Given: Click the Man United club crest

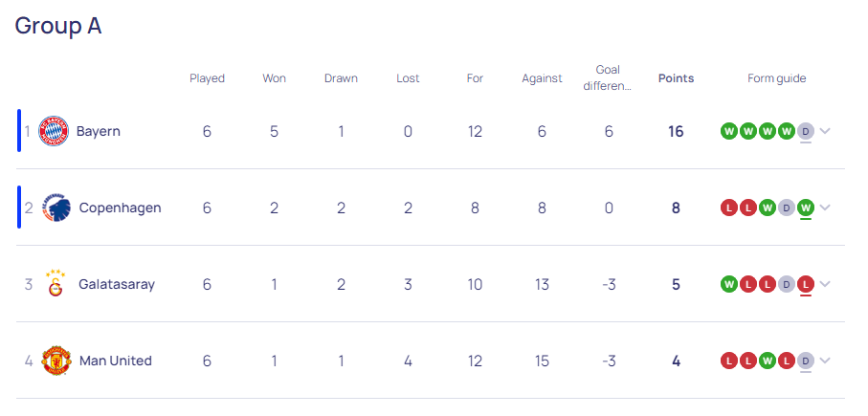Looking at the screenshot, I should pos(56,361).
